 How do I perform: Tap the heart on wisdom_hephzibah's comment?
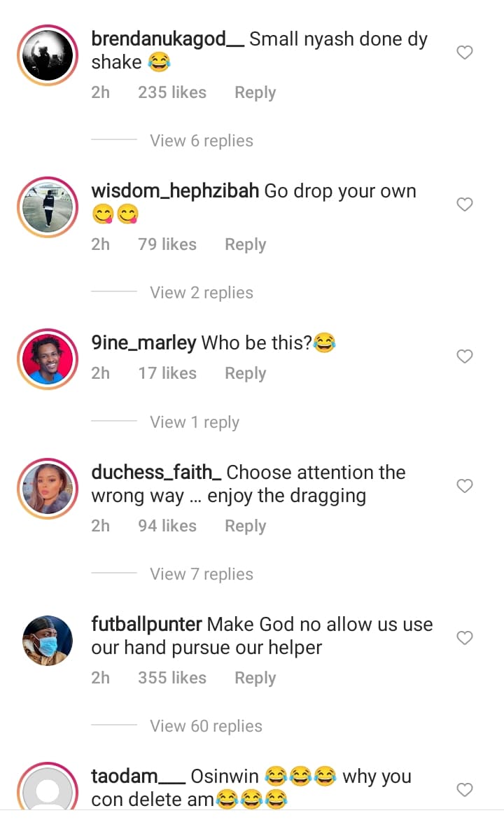(465, 204)
